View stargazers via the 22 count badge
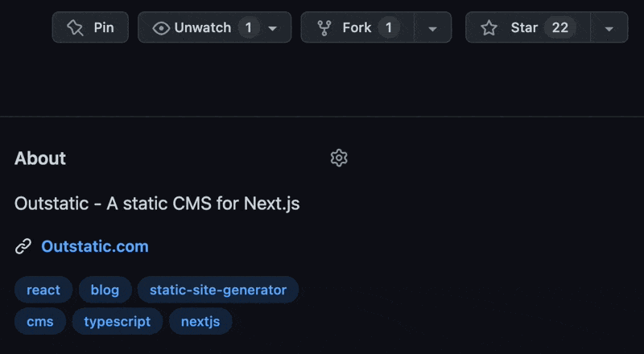This screenshot has width=644, height=354. pyautogui.click(x=559, y=27)
